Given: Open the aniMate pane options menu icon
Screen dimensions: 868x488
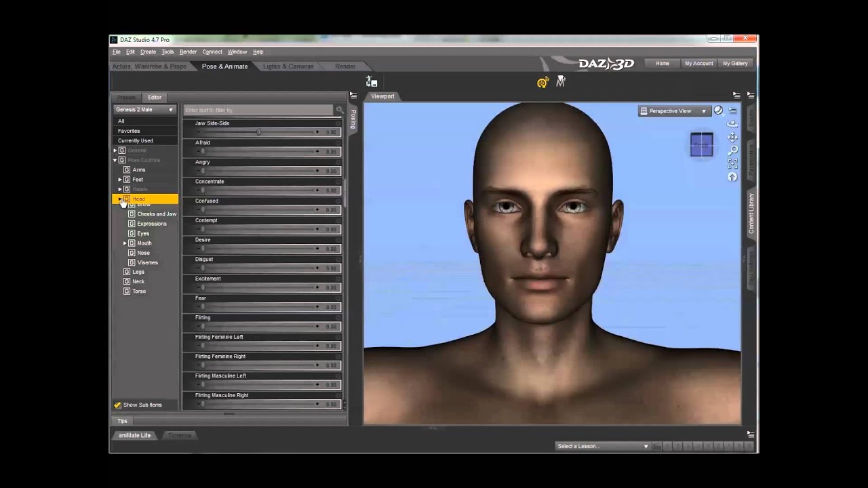Looking at the screenshot, I should [751, 434].
